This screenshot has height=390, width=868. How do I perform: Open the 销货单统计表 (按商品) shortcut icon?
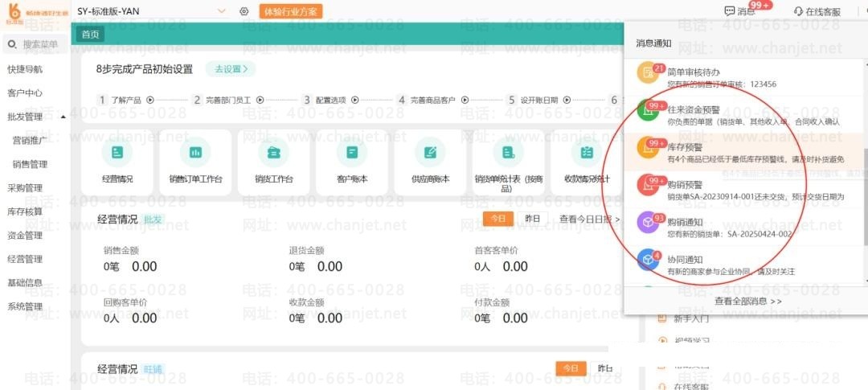[508, 152]
